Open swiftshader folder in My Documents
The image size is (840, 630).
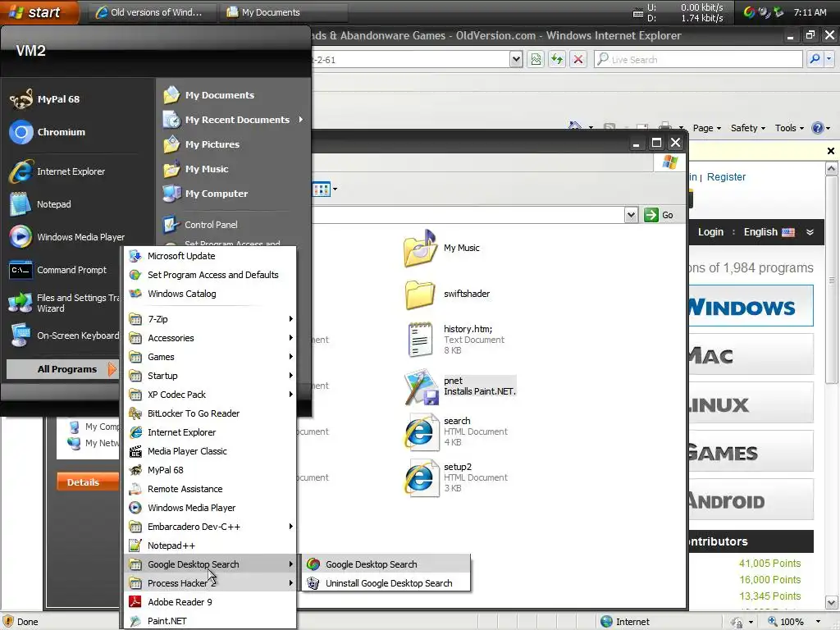(x=447, y=294)
